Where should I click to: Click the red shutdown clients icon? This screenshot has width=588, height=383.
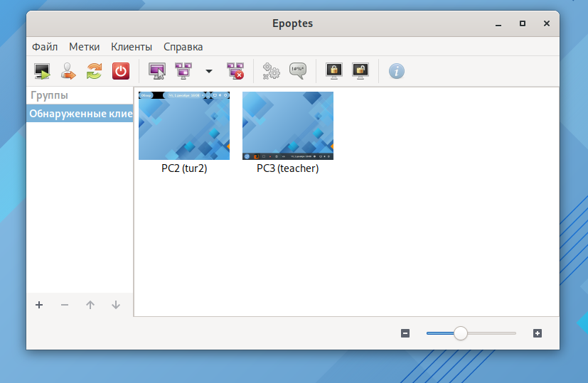click(121, 71)
